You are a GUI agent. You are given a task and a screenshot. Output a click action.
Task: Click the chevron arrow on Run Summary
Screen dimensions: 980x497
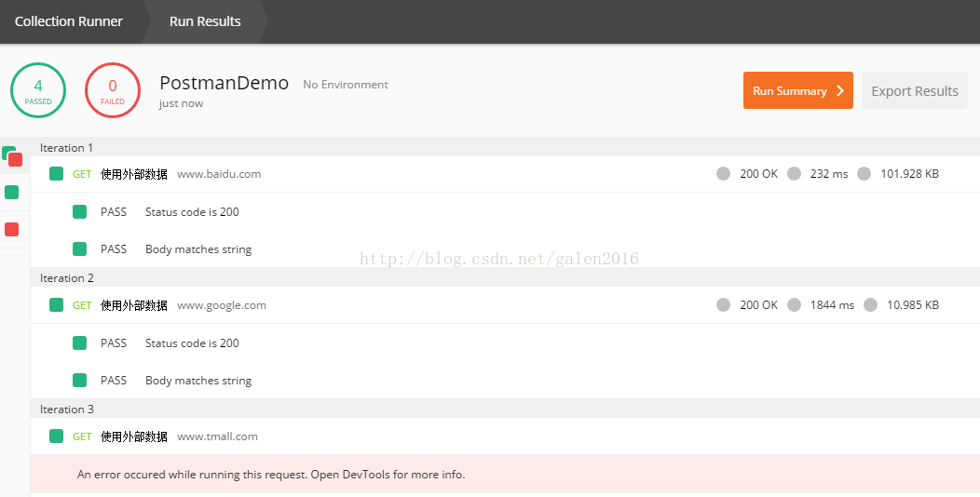pyautogui.click(x=840, y=90)
